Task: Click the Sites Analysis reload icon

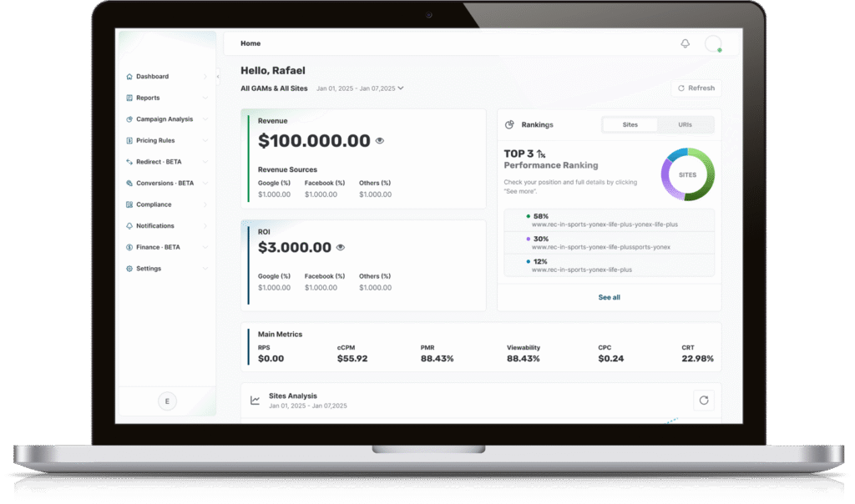Action: click(x=703, y=401)
